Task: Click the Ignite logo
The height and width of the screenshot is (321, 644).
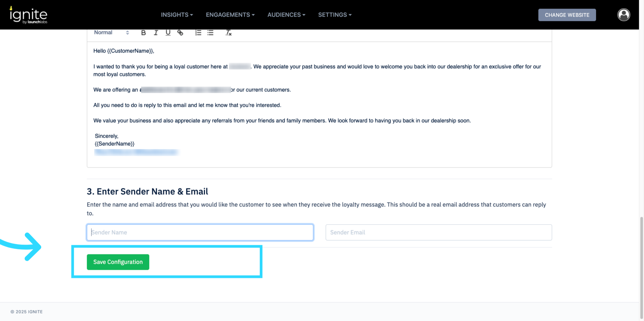Action: (x=28, y=15)
